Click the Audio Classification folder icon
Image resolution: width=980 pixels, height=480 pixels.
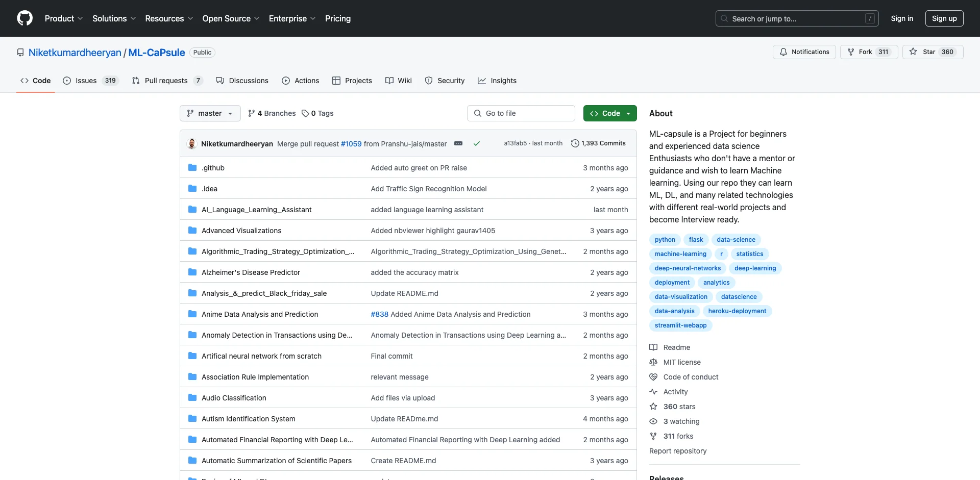pyautogui.click(x=192, y=398)
